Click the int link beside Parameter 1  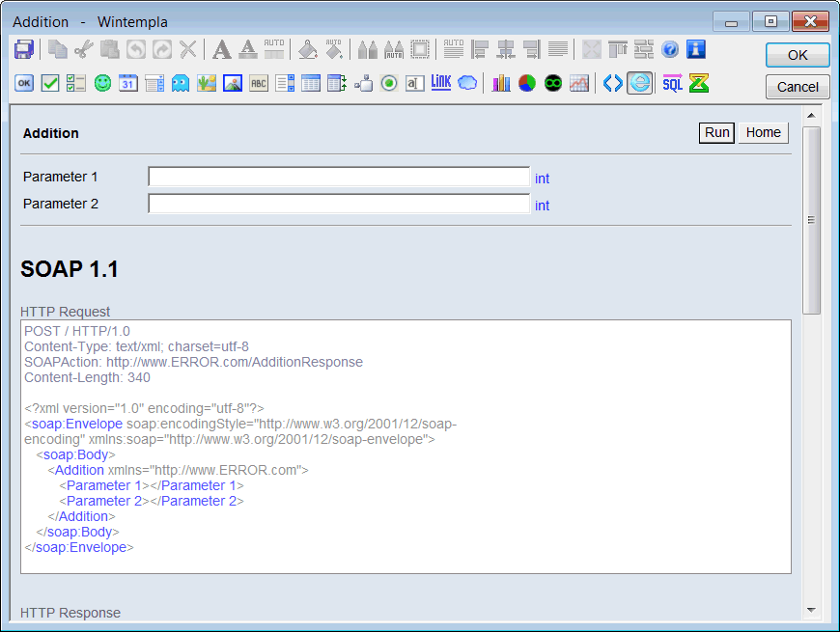coord(543,179)
